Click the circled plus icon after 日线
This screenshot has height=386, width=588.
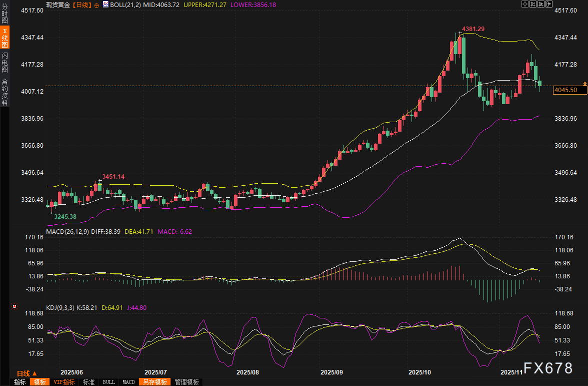pos(96,5)
